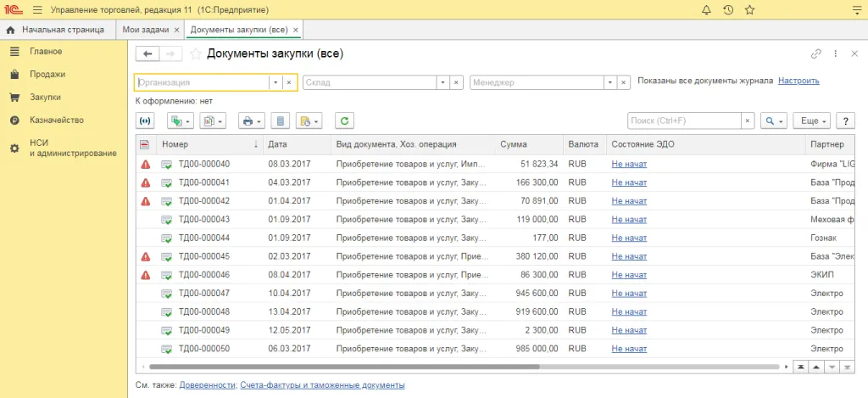Click the back navigation arrow
The height and width of the screenshot is (398, 868).
147,53
